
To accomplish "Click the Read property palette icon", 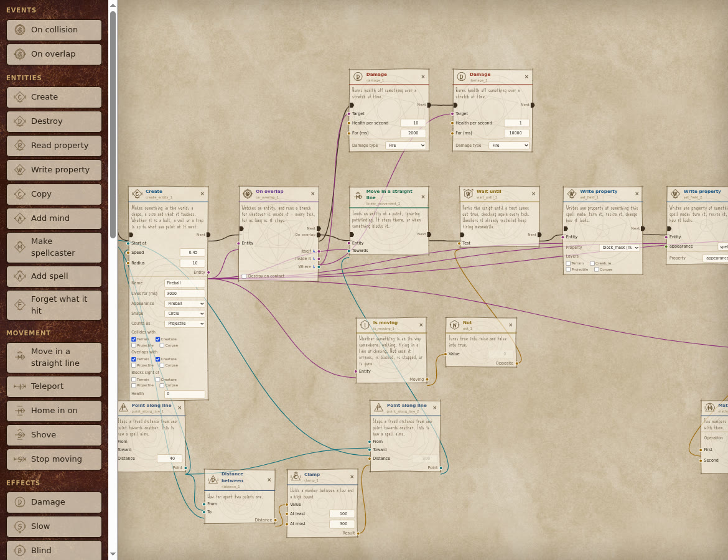I will tap(20, 146).
